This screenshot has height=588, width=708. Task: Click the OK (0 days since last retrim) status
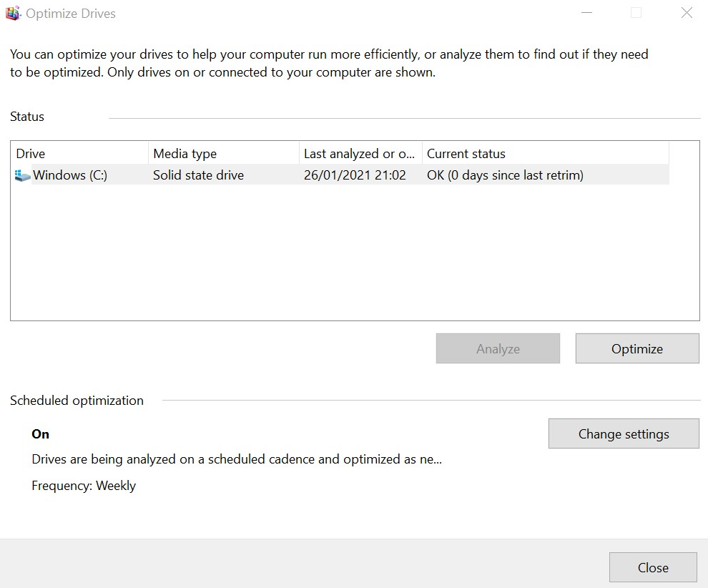point(505,175)
